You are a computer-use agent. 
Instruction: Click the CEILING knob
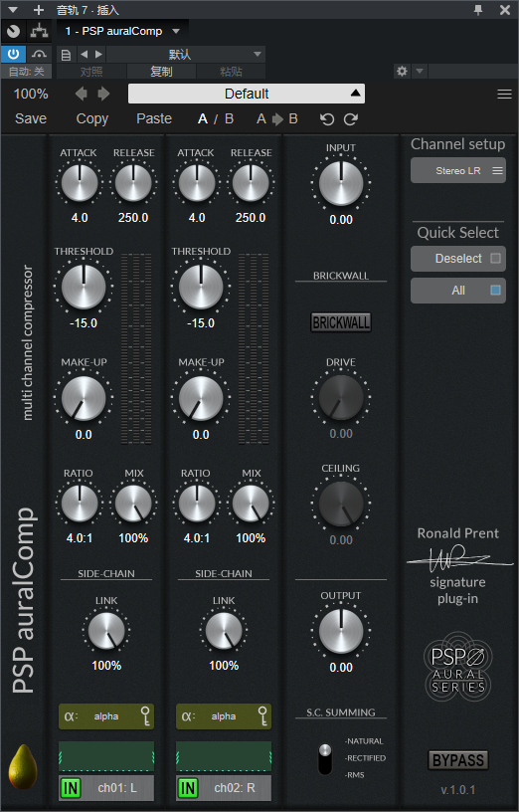[x=341, y=504]
